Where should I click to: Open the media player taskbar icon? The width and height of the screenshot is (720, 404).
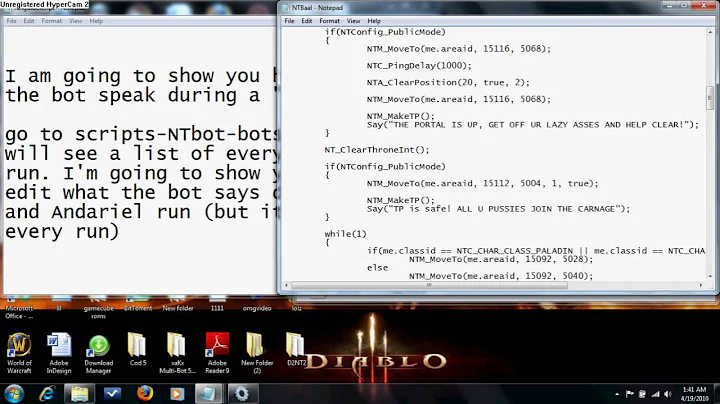pos(177,394)
